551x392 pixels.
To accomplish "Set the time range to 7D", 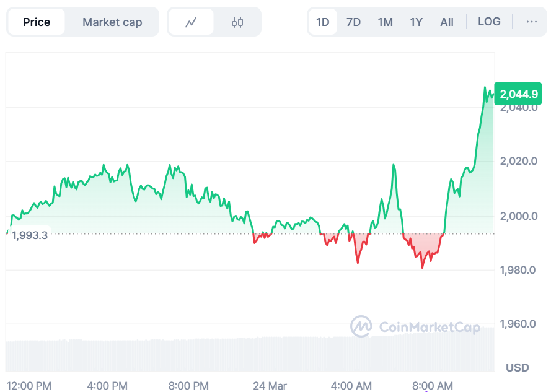I will tap(353, 22).
